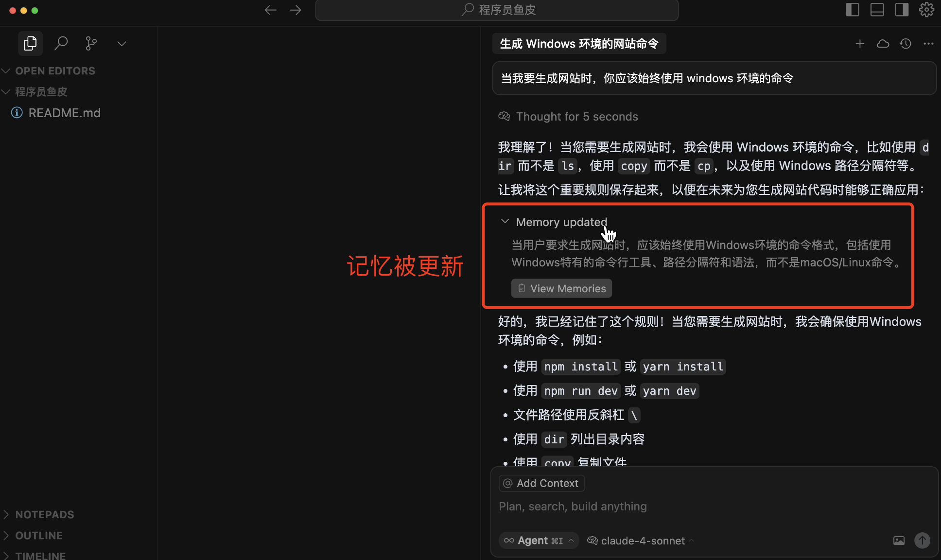Toggle the bottom panel layout
Viewport: 941px width, 560px height.
pos(877,10)
